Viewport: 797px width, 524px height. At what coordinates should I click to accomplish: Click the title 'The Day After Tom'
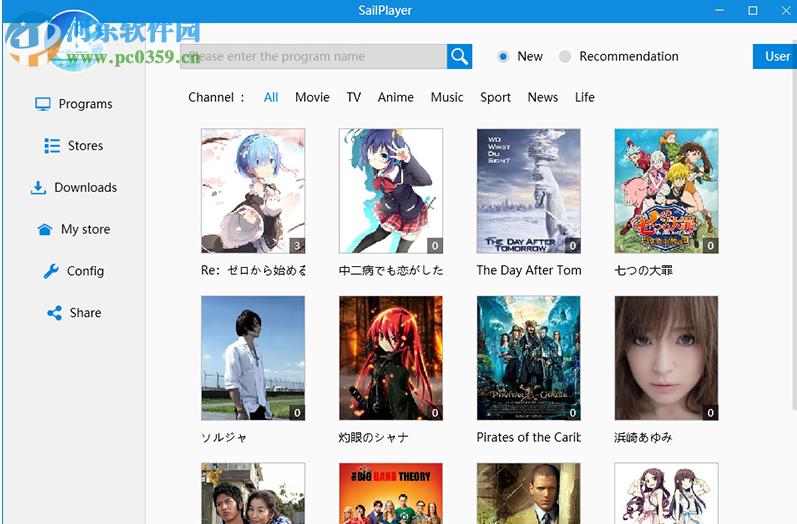pyautogui.click(x=529, y=270)
